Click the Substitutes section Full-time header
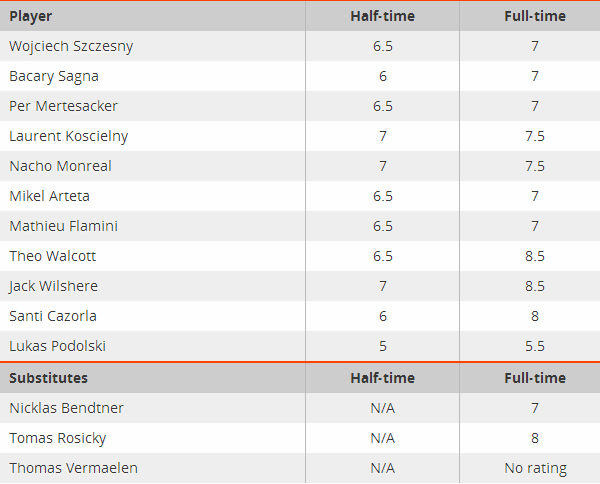The width and height of the screenshot is (600, 484). pyautogui.click(x=535, y=378)
